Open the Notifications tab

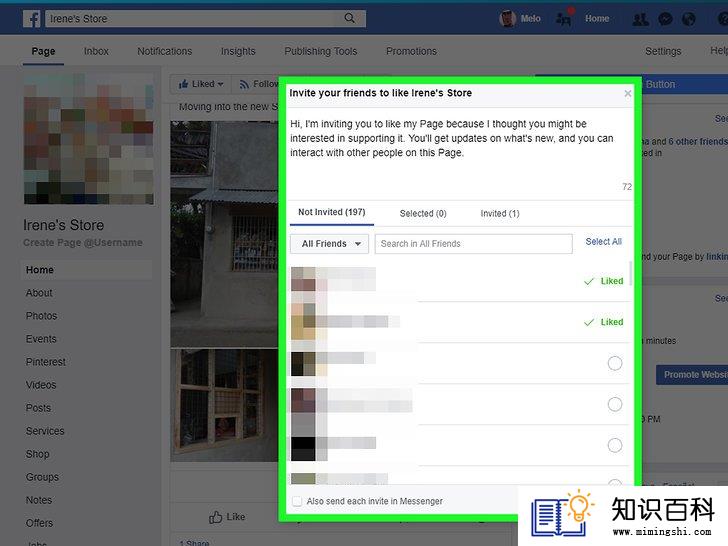click(x=164, y=51)
